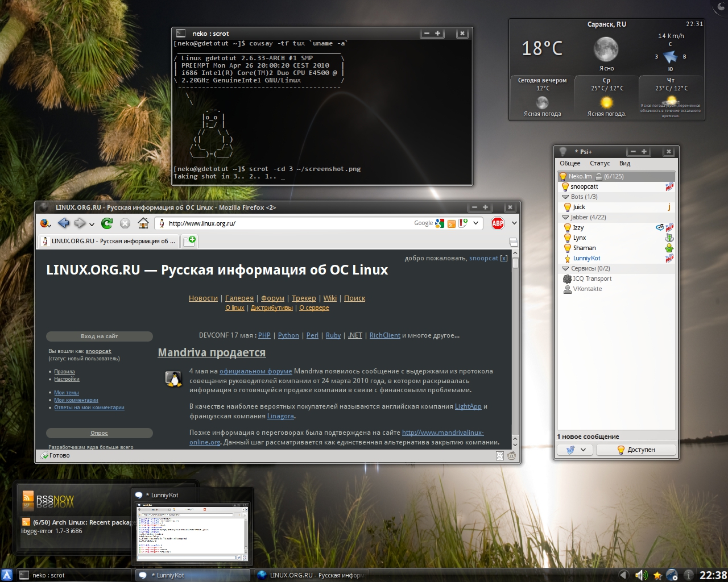Open the Галерея link
The width and height of the screenshot is (728, 582).
pos(239,298)
